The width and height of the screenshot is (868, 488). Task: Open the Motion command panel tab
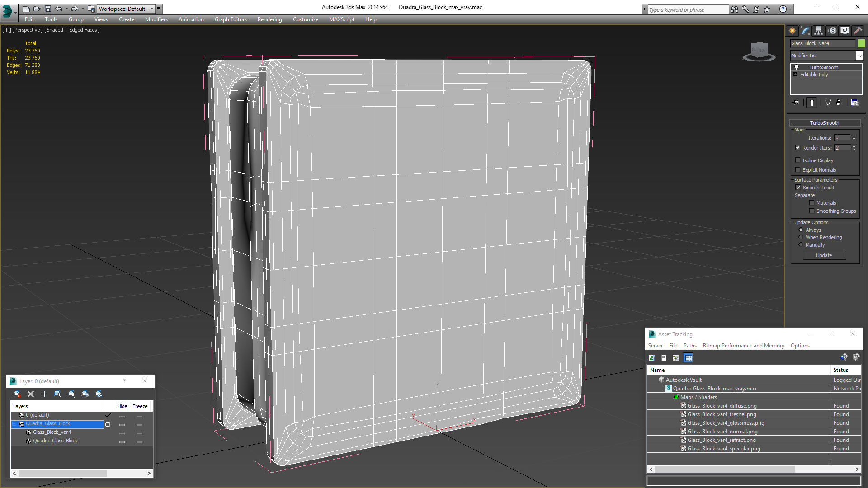coord(832,31)
